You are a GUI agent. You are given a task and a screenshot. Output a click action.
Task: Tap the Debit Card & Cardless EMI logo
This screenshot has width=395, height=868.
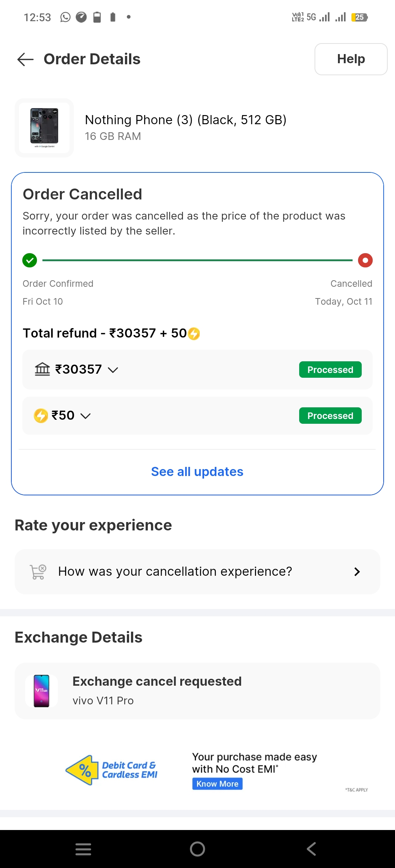(x=112, y=770)
